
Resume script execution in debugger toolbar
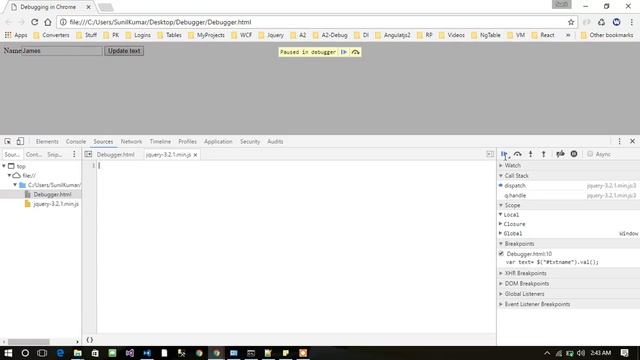[x=504, y=154]
